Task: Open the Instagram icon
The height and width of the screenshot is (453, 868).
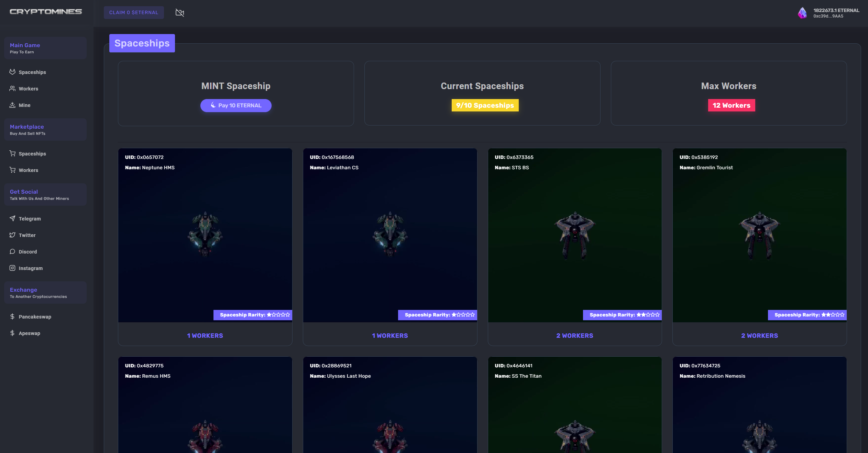Action: (12, 268)
